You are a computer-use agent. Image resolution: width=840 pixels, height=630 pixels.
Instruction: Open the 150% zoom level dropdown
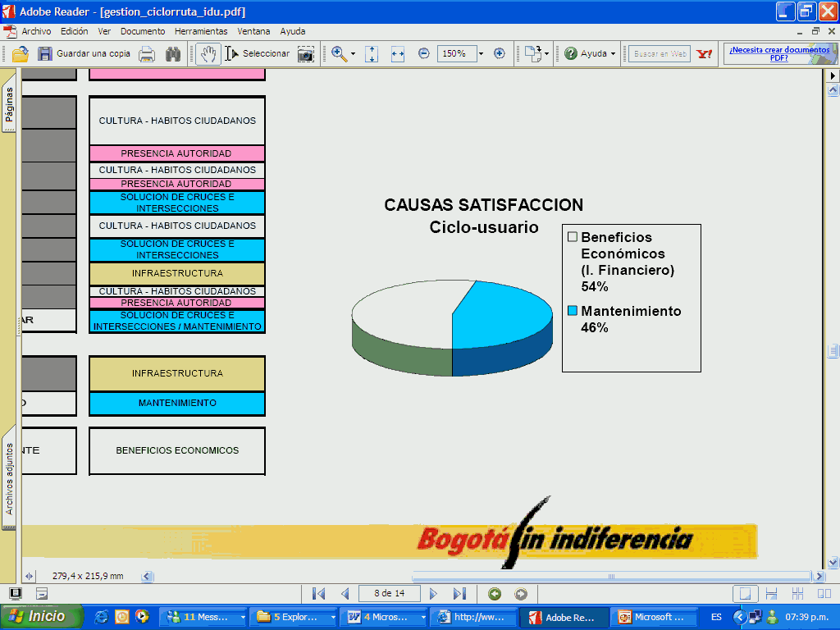point(481,54)
